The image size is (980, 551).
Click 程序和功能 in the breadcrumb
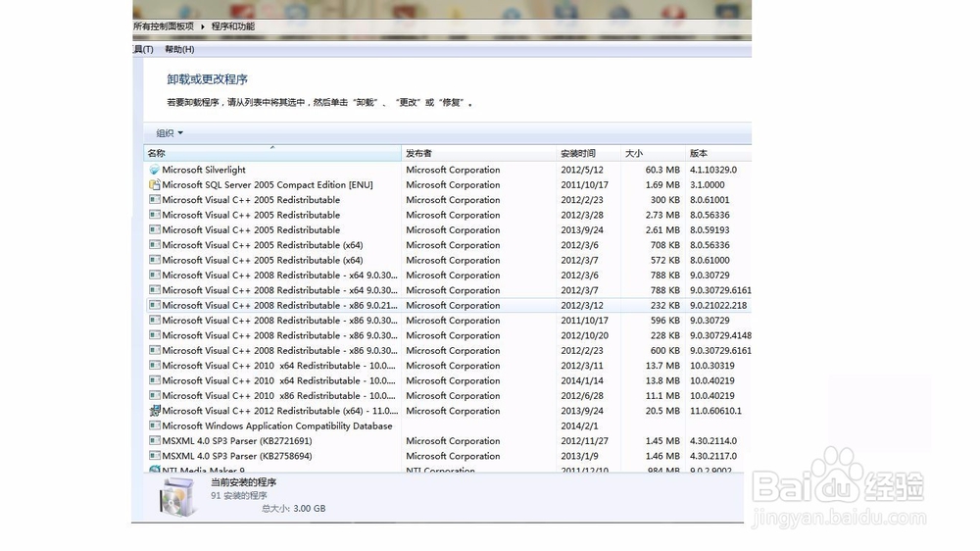coord(232,26)
